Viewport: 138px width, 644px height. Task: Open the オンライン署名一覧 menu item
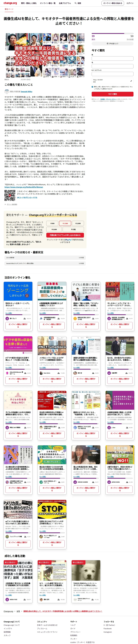coord(48,3)
